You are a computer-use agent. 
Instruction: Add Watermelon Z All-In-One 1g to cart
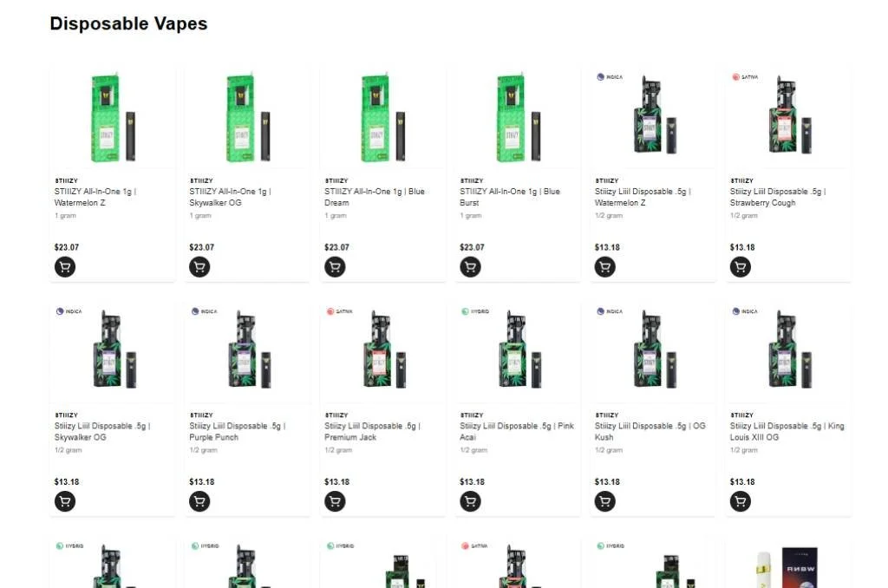pyautogui.click(x=64, y=267)
